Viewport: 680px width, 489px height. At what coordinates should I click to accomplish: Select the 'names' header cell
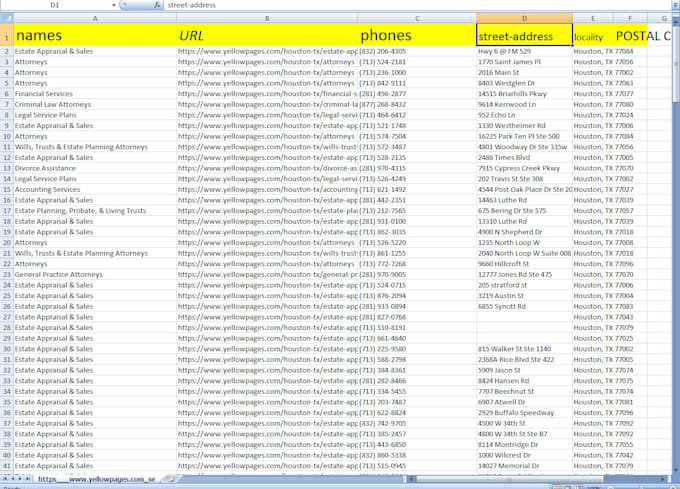click(x=95, y=35)
